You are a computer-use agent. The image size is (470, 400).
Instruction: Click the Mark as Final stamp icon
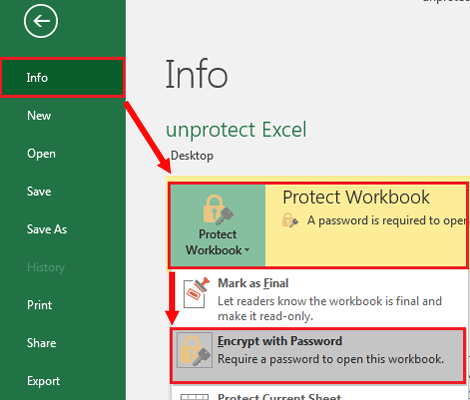pos(196,292)
